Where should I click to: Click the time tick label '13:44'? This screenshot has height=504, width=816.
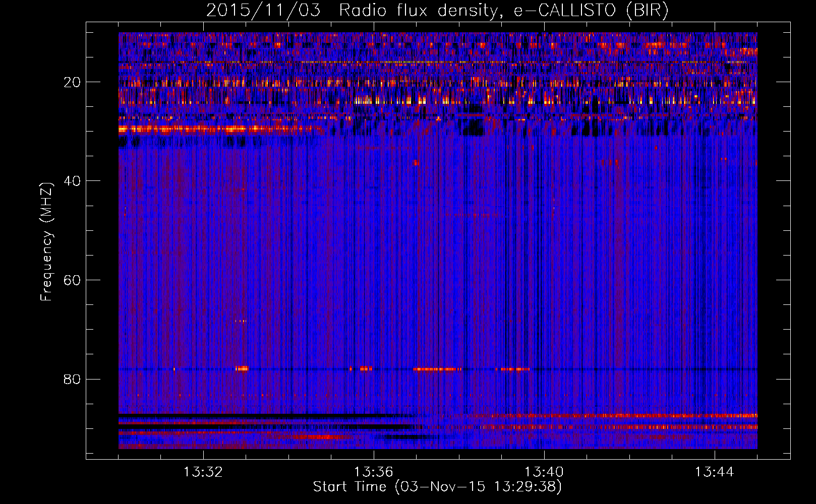point(715,472)
